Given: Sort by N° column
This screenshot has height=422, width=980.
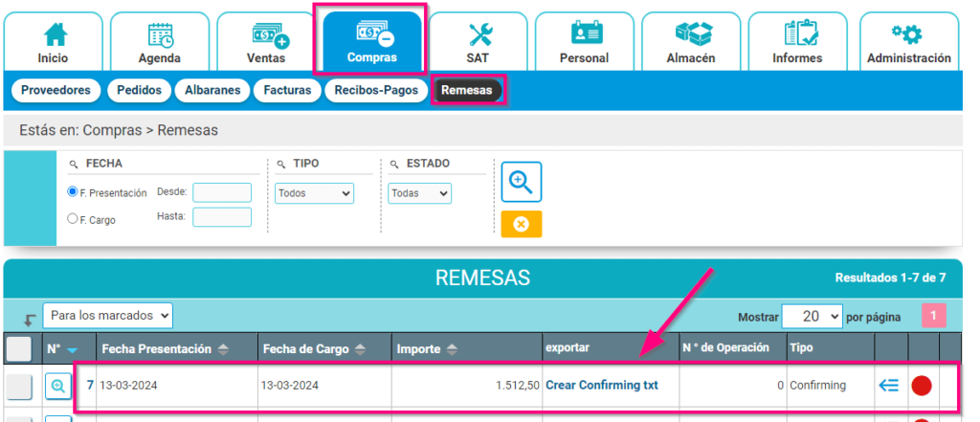Looking at the screenshot, I should 62,349.
